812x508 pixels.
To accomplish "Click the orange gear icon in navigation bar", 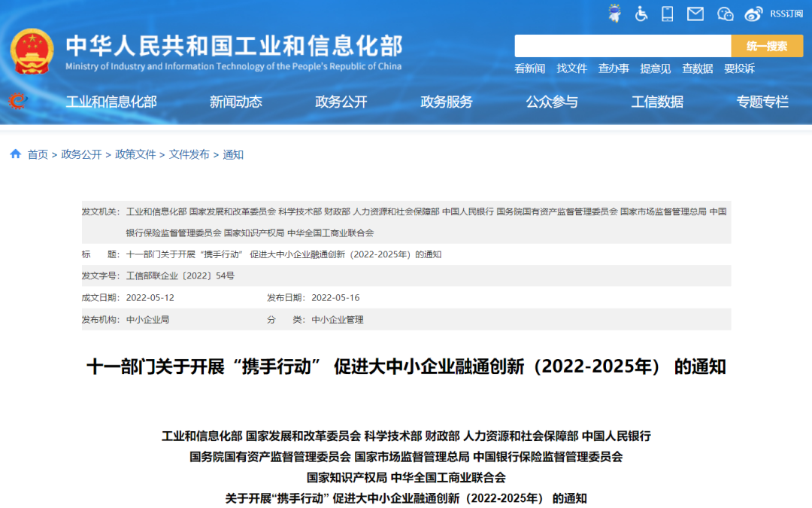I will click(17, 101).
